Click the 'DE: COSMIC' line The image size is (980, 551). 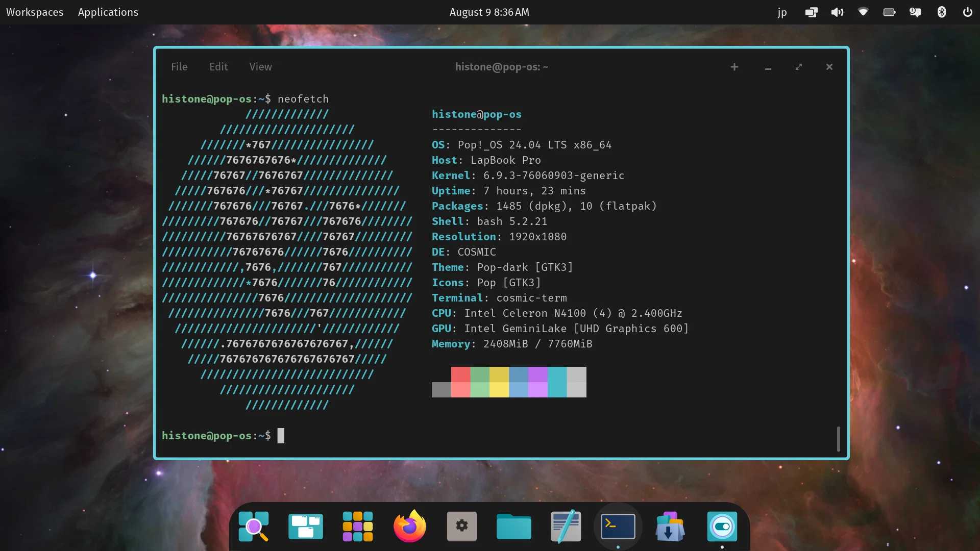point(464,252)
